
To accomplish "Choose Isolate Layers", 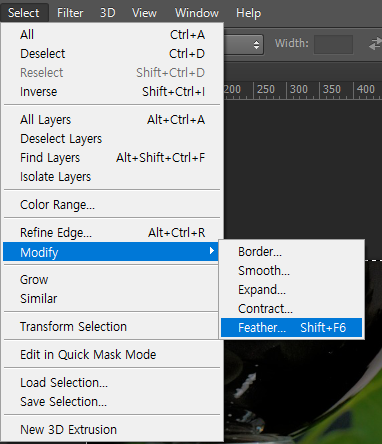I will (x=113, y=177).
